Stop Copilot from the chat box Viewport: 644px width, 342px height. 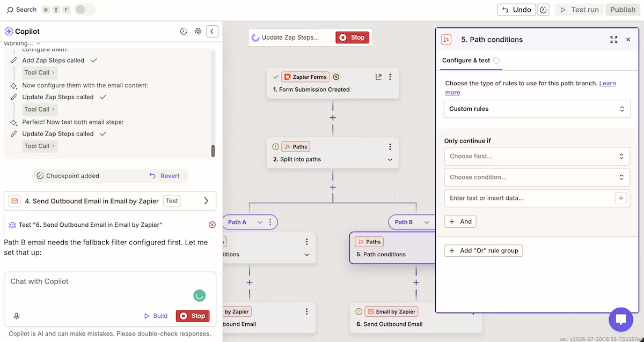click(193, 316)
